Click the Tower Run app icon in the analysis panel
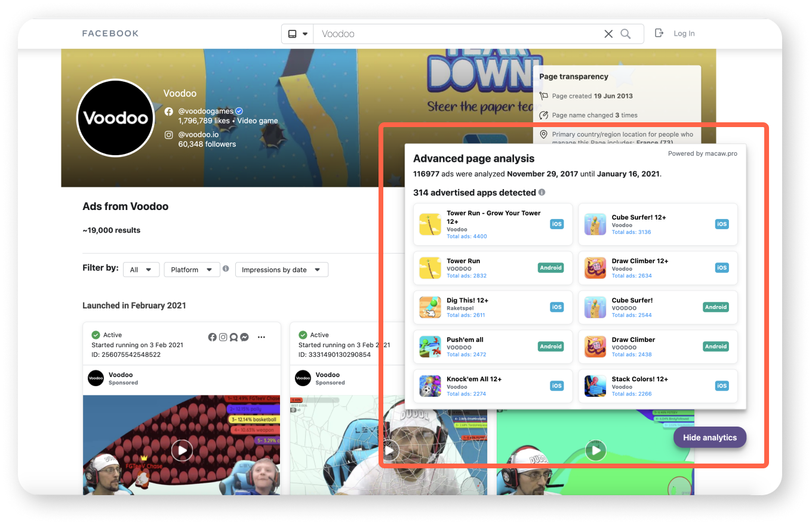 [430, 267]
